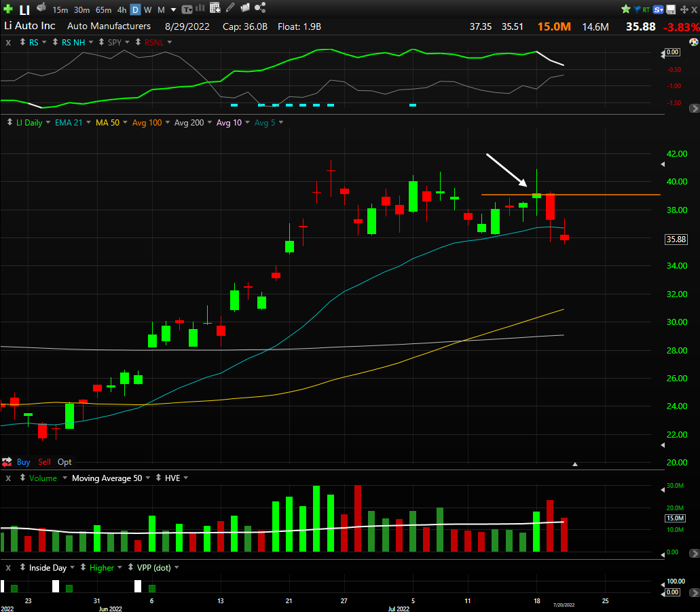Expand the Volume indicator dropdown

coord(65,478)
